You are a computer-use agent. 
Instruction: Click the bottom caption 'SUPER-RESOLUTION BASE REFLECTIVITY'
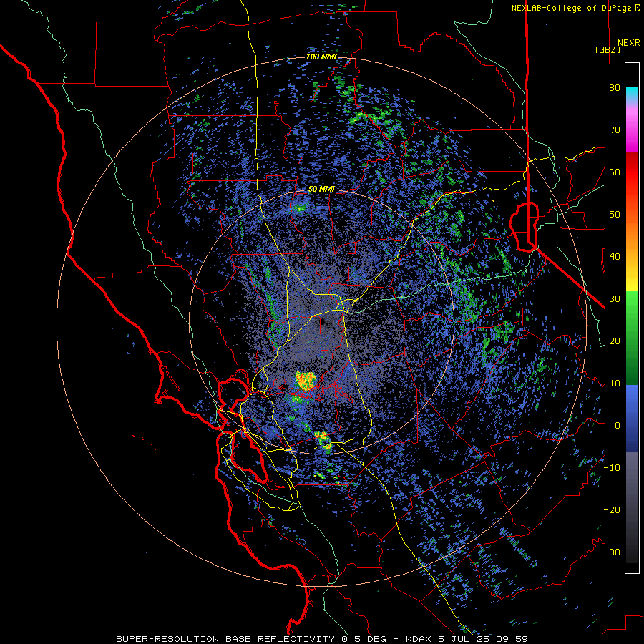[225, 639]
